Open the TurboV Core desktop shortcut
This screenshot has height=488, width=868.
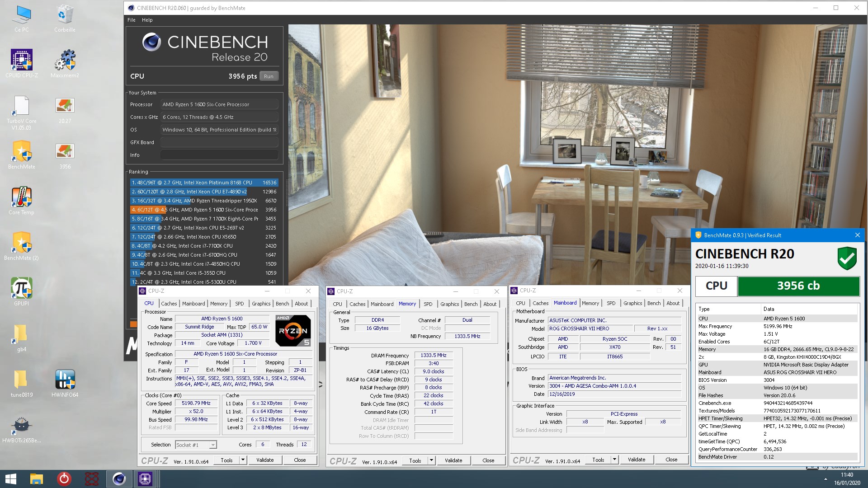pos(22,113)
